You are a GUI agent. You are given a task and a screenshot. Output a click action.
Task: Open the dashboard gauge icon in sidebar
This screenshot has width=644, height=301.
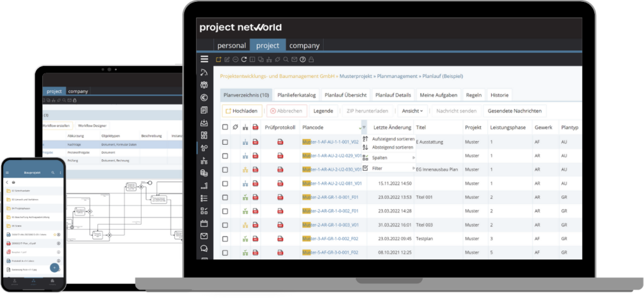click(x=204, y=72)
